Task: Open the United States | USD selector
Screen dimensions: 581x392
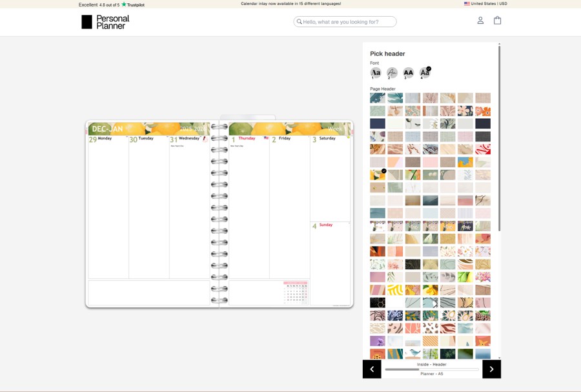Action: pos(485,4)
